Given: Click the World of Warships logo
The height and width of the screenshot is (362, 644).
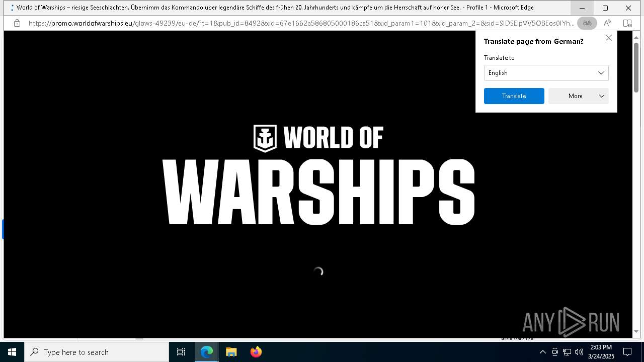Looking at the screenshot, I should [318, 174].
